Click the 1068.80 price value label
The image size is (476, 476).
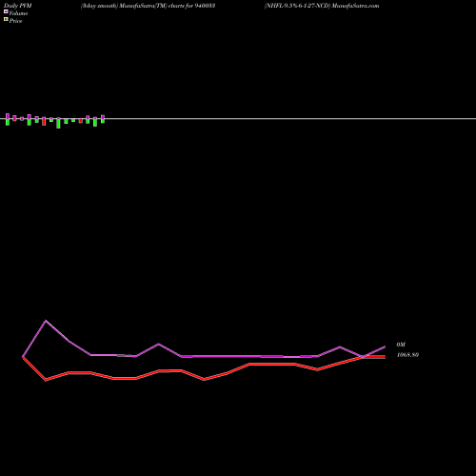point(407,355)
